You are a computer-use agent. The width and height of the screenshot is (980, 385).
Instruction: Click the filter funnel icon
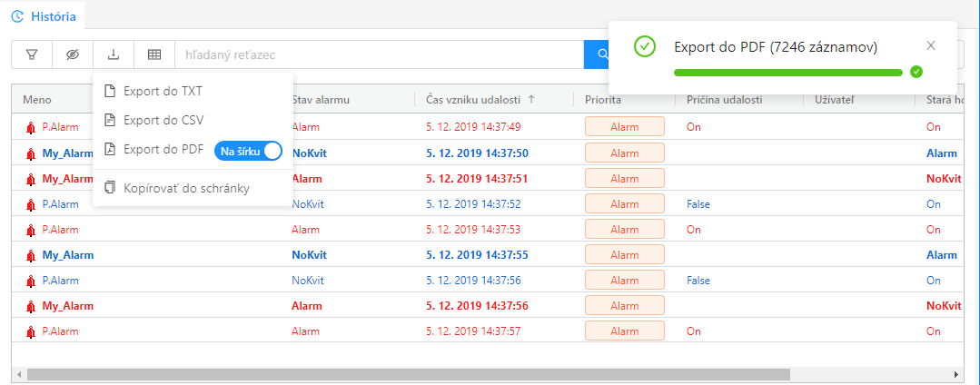tap(32, 54)
